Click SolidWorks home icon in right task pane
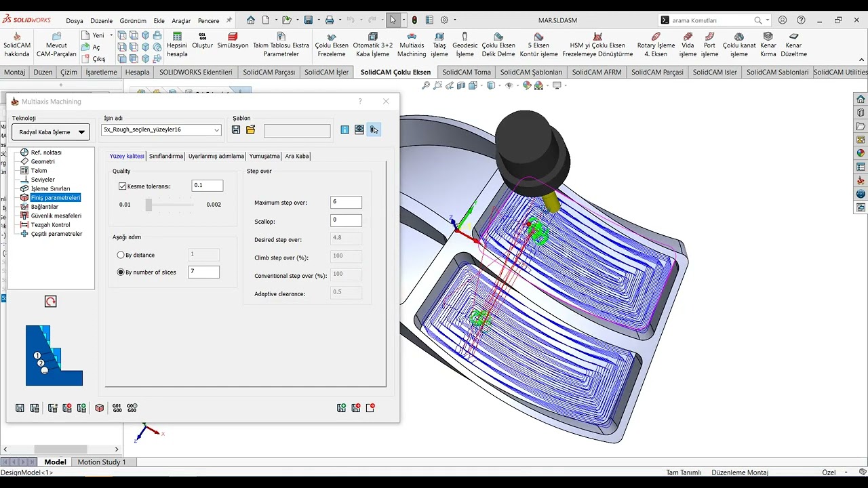Screen dimensions: 868x488 tap(861, 99)
